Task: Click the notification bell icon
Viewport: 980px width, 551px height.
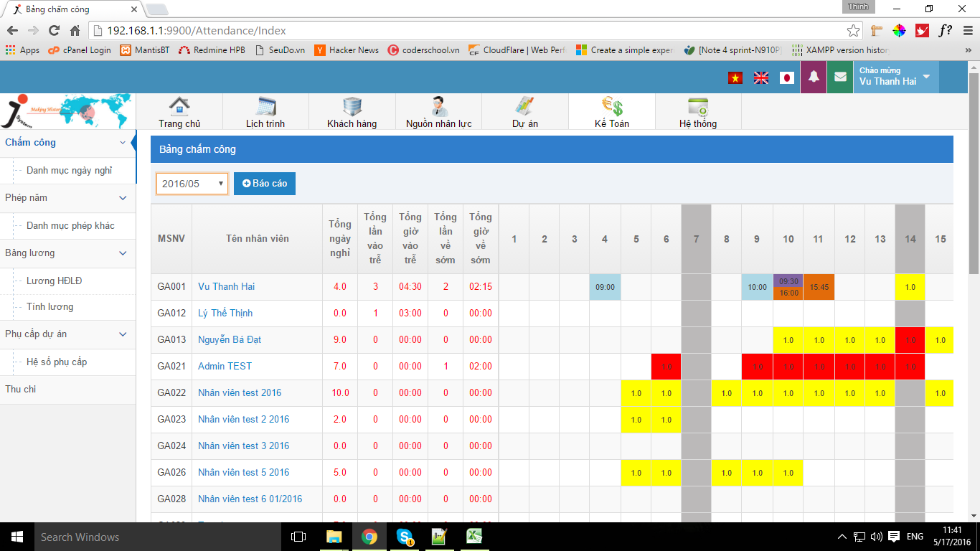Action: tap(814, 77)
